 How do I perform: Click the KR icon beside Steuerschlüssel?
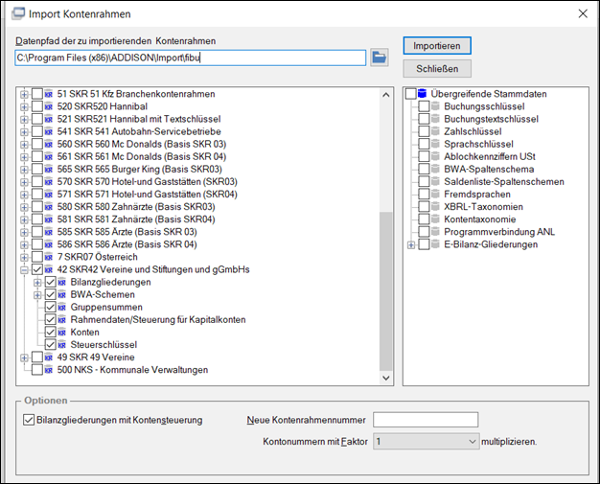62,345
